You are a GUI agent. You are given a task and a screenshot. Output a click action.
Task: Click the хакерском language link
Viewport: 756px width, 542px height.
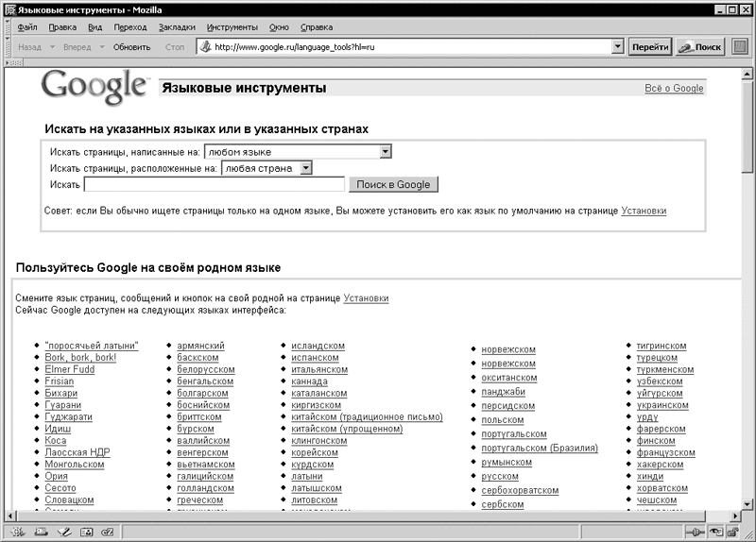click(660, 465)
